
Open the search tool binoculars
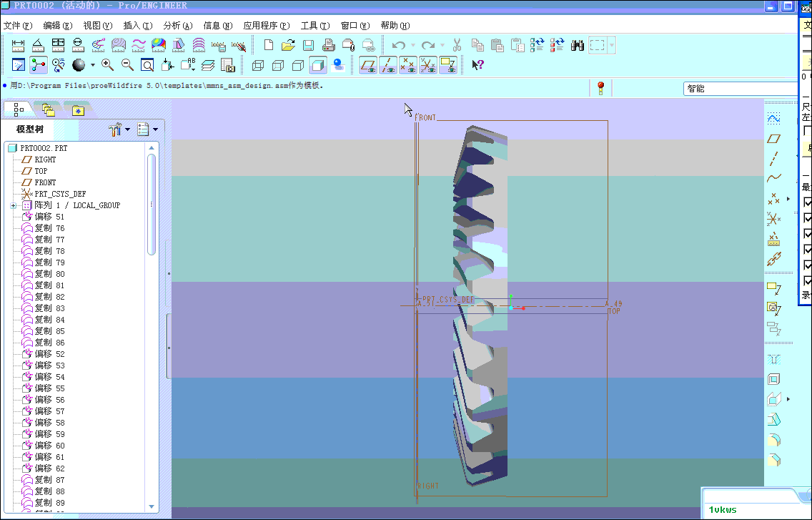pos(578,45)
